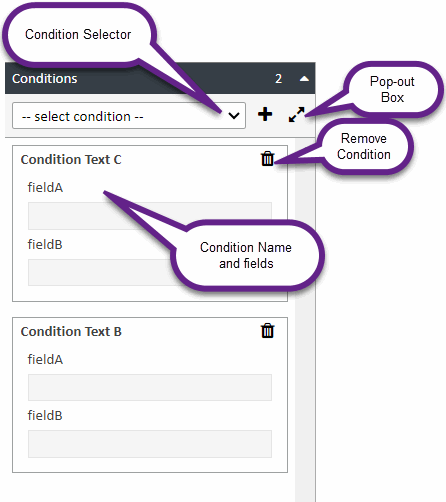446x502 pixels.
Task: Select the Condition Text C heading
Action: (71, 160)
